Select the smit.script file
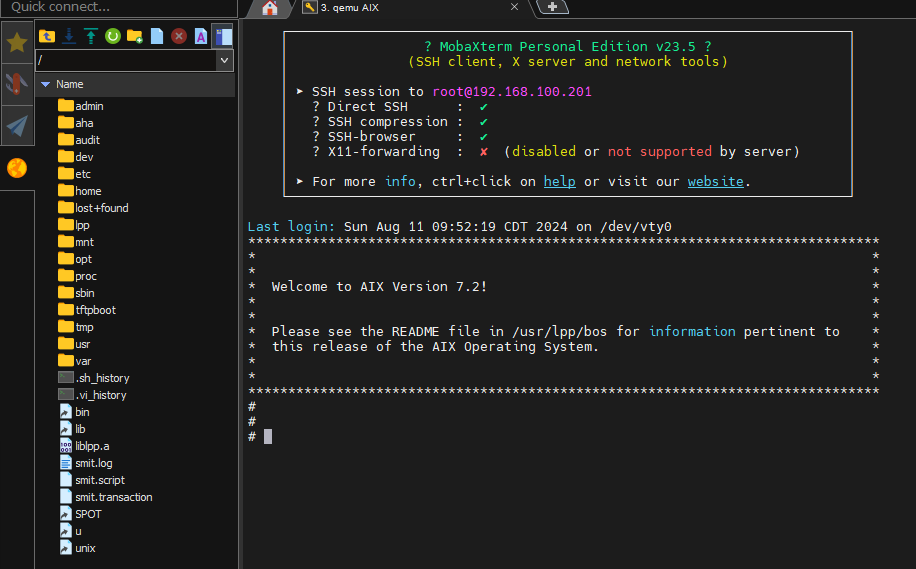 [x=92, y=480]
